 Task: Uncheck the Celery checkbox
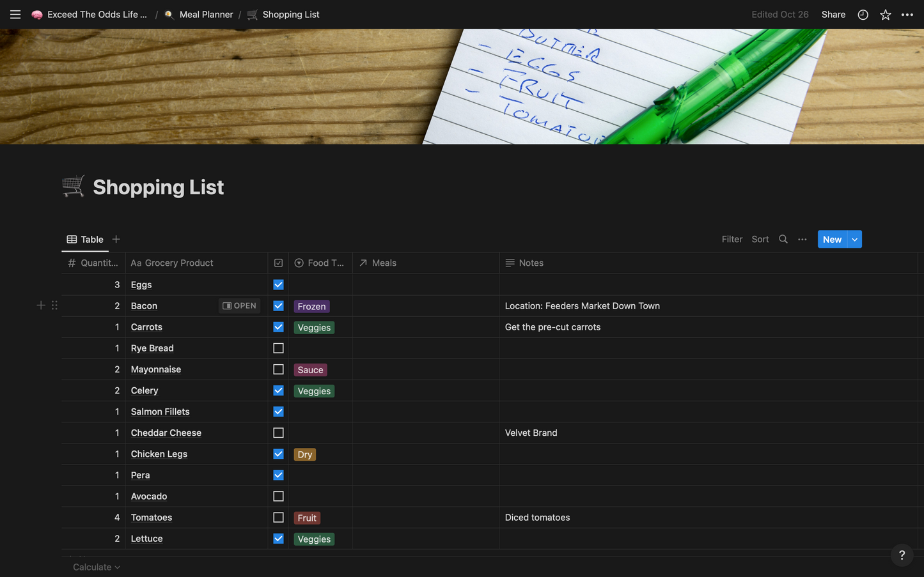pos(278,390)
